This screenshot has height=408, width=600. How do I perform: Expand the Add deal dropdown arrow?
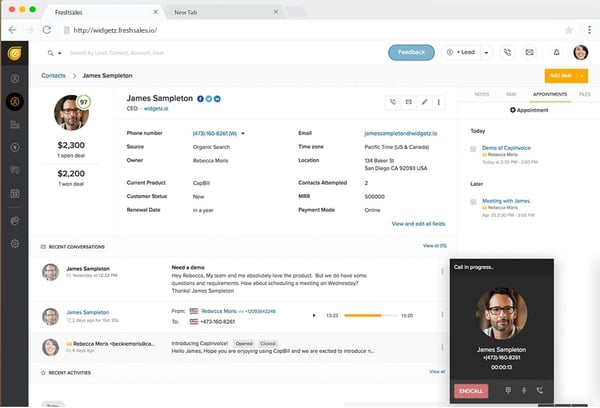point(584,75)
